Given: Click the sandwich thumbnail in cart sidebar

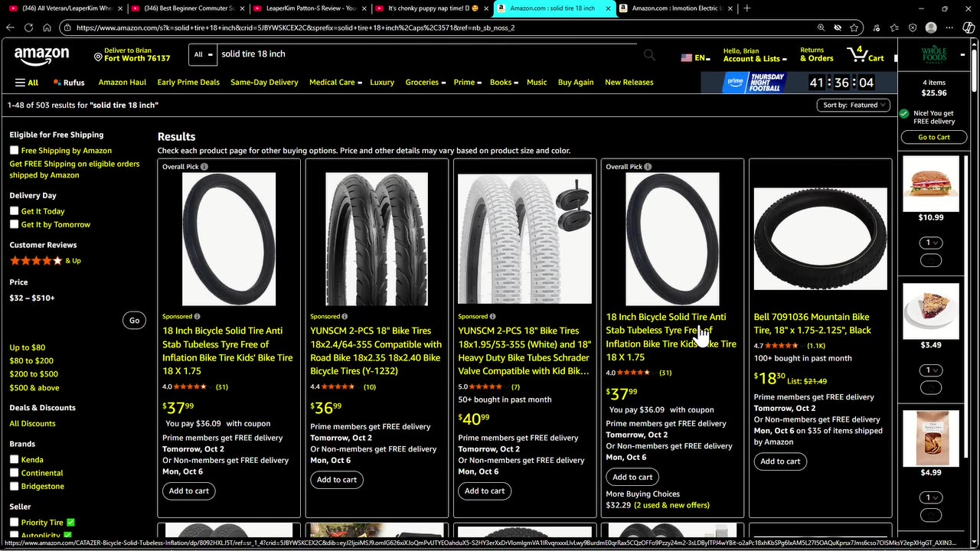Looking at the screenshot, I should (x=931, y=184).
